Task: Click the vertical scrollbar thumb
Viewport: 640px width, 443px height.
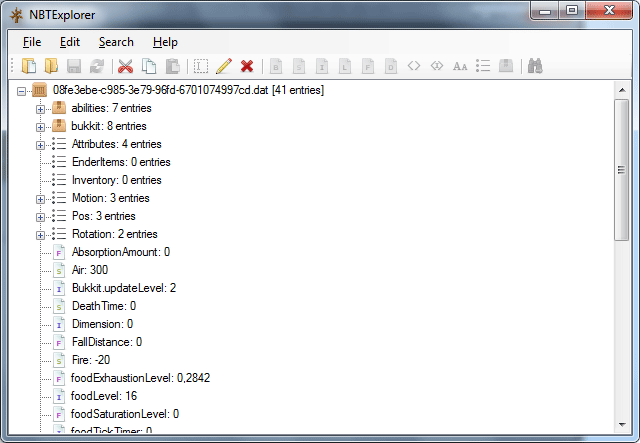Action: [622, 170]
